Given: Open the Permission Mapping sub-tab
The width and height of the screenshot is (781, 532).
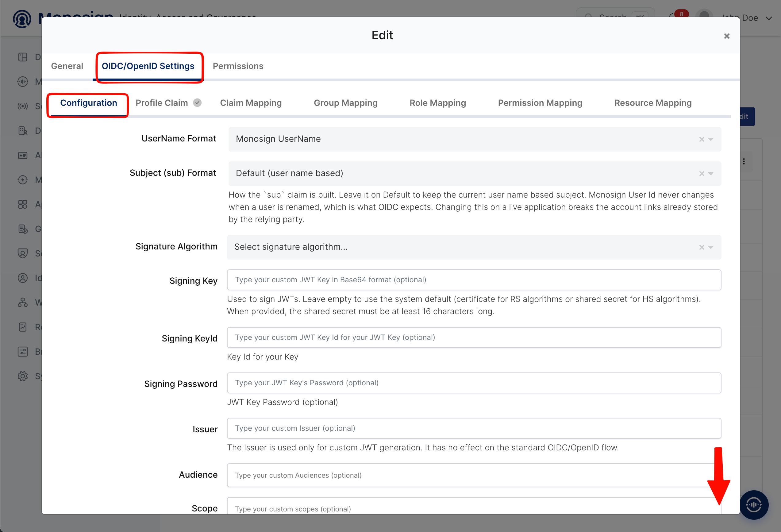Looking at the screenshot, I should click(x=540, y=103).
